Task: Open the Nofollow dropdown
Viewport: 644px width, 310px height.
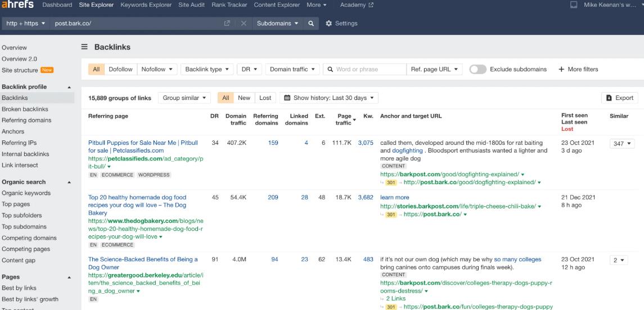Action: [x=157, y=69]
